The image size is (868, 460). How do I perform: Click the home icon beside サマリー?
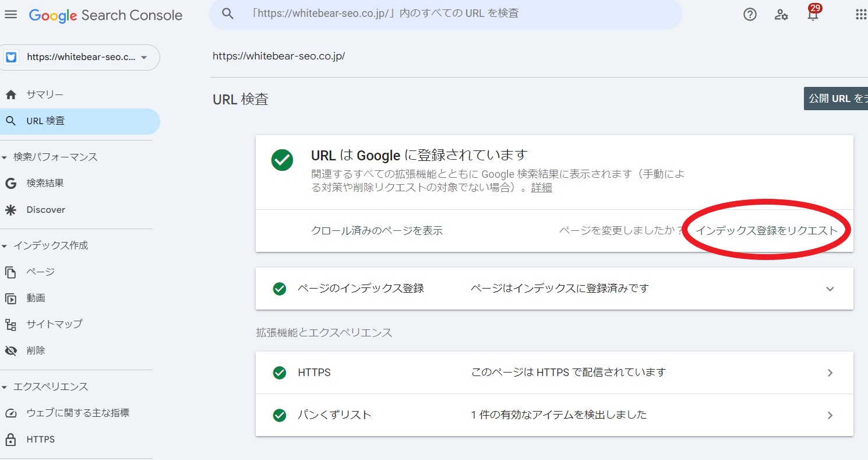(10, 94)
